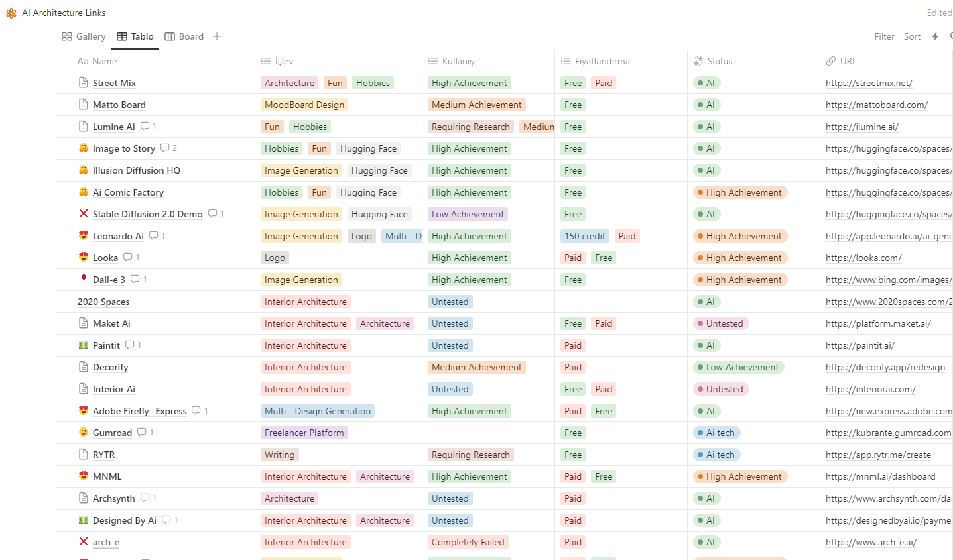Click the Logo tag on Looka row

(x=275, y=258)
